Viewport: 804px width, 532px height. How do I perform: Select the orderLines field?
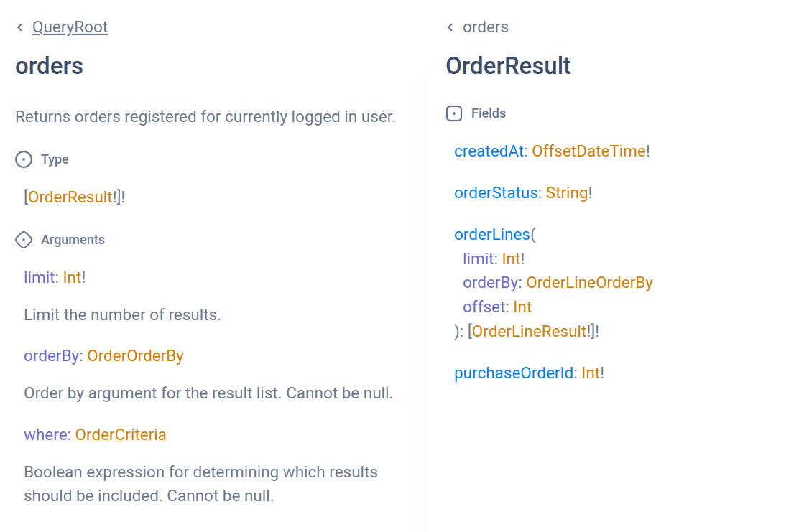[492, 235]
